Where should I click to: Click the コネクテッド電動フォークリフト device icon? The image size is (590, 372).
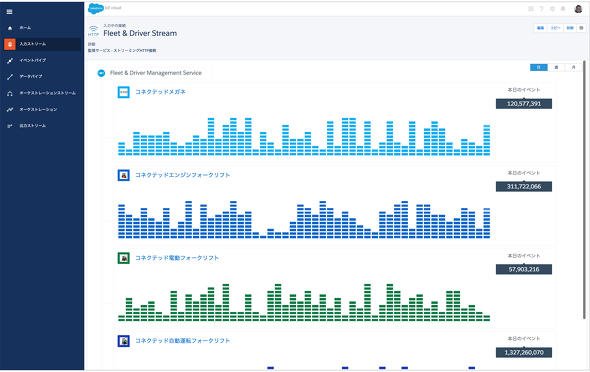(x=123, y=258)
